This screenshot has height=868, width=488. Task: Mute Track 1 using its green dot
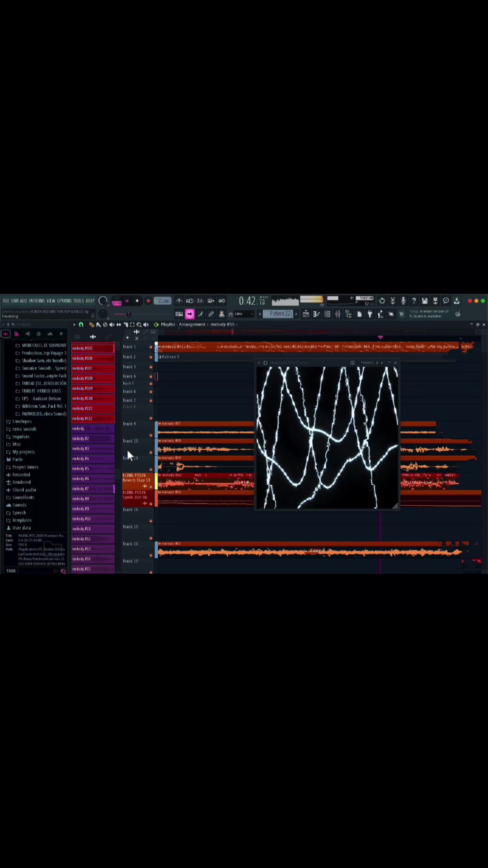coord(151,347)
